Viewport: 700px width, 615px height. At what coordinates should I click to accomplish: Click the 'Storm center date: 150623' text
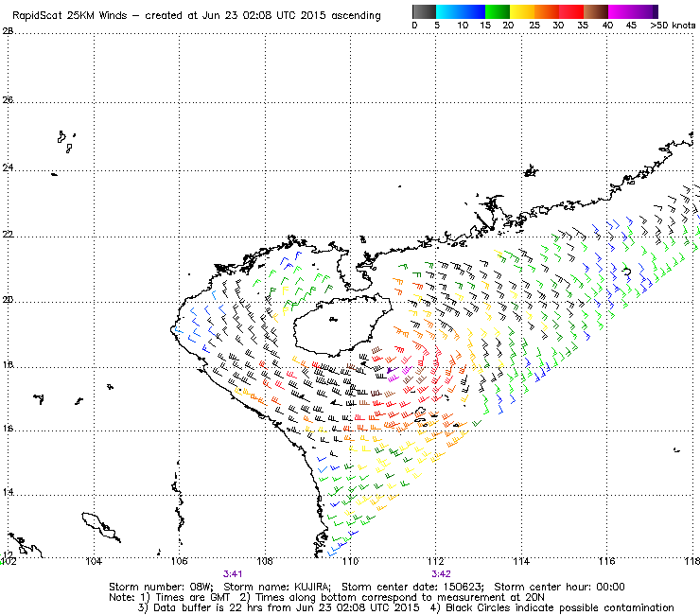[412, 587]
